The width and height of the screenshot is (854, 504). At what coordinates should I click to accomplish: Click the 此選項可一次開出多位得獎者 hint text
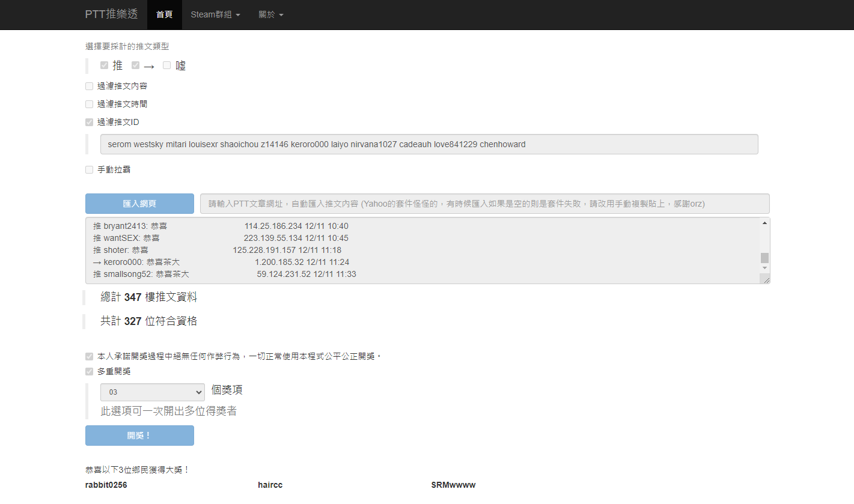point(168,411)
